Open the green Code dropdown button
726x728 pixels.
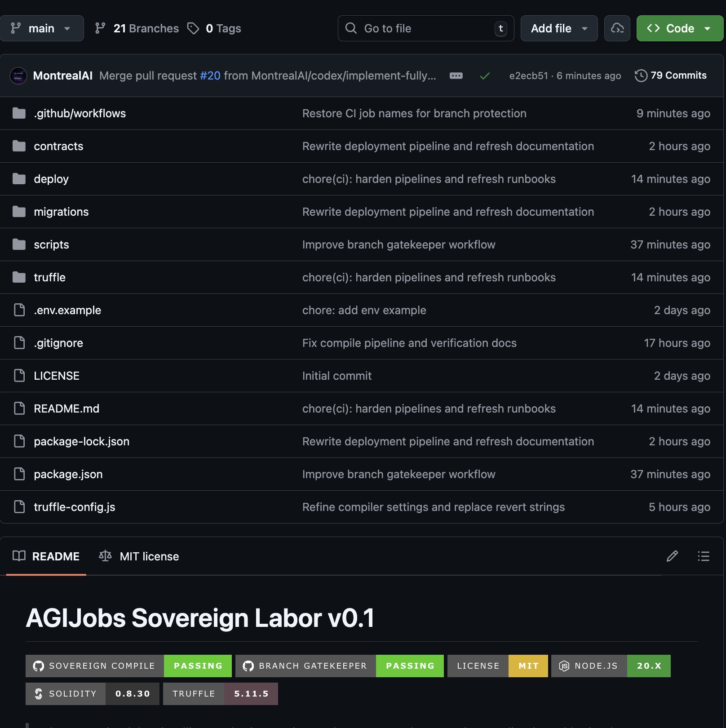click(680, 28)
